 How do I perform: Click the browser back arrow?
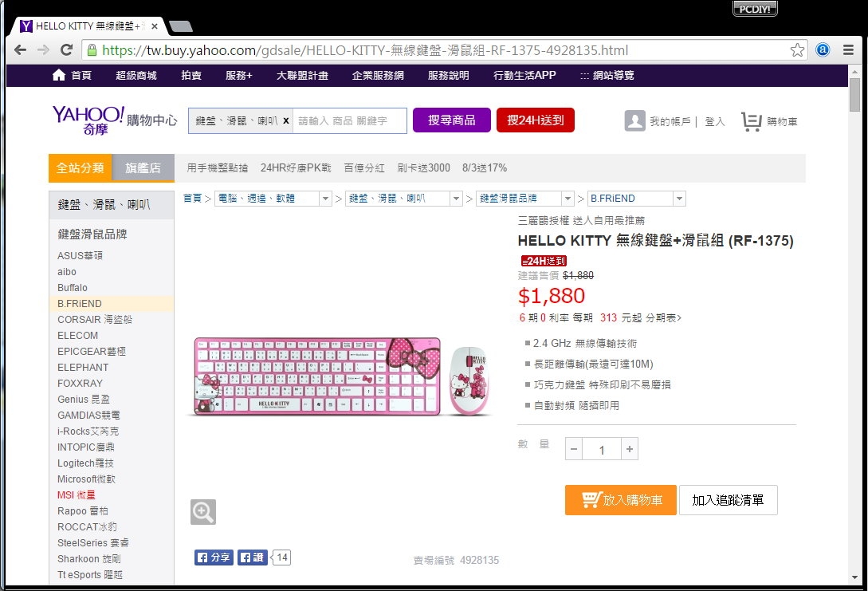point(20,50)
